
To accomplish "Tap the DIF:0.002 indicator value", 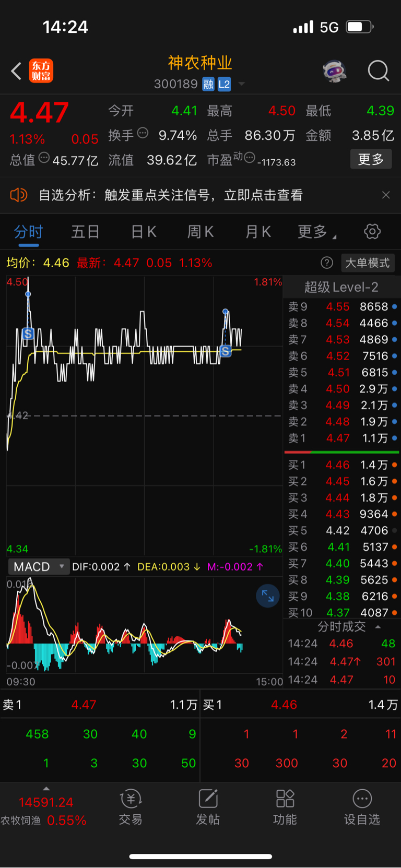I will coord(101,567).
